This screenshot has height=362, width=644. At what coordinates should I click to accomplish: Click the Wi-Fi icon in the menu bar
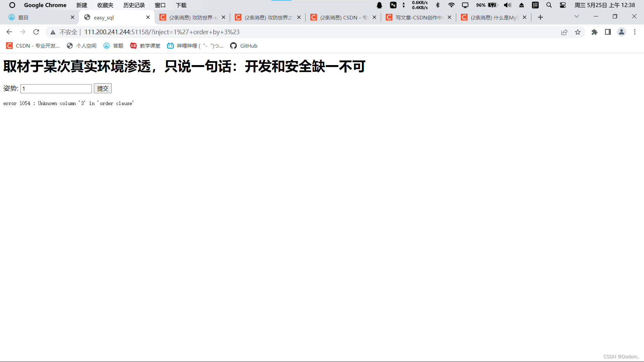[452, 5]
